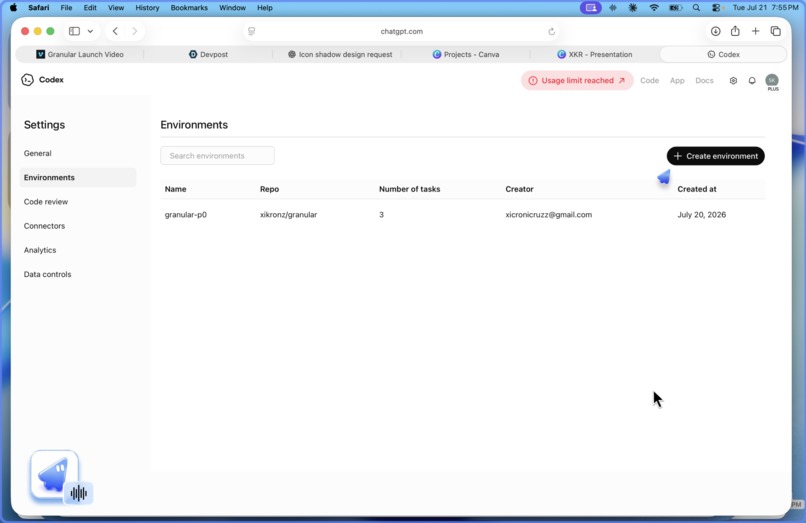Switch to Granular Launch Video tab
This screenshot has height=523, width=806.
tap(80, 55)
